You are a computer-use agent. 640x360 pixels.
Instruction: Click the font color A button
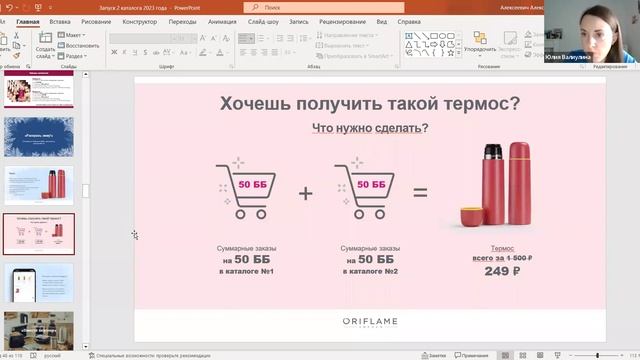point(220,52)
